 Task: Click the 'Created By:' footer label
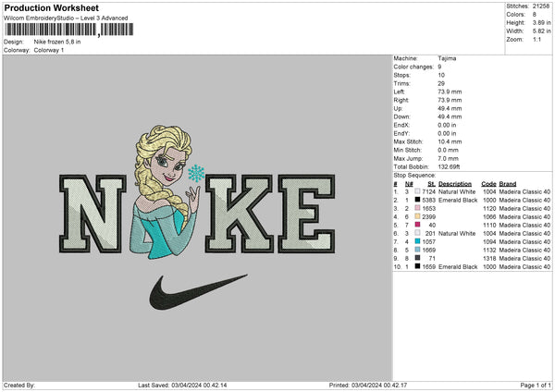19,385
